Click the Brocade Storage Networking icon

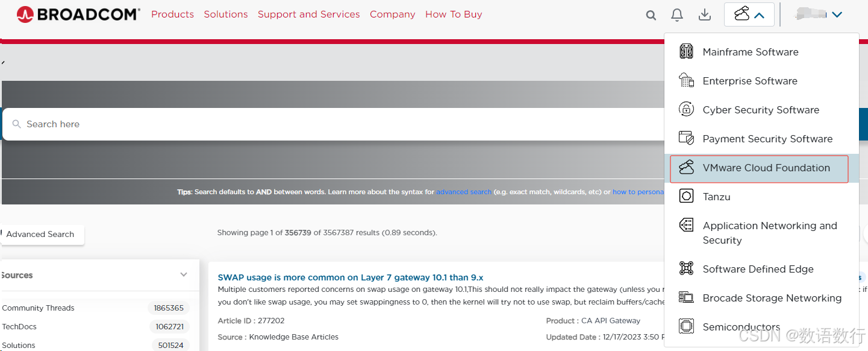[686, 297]
